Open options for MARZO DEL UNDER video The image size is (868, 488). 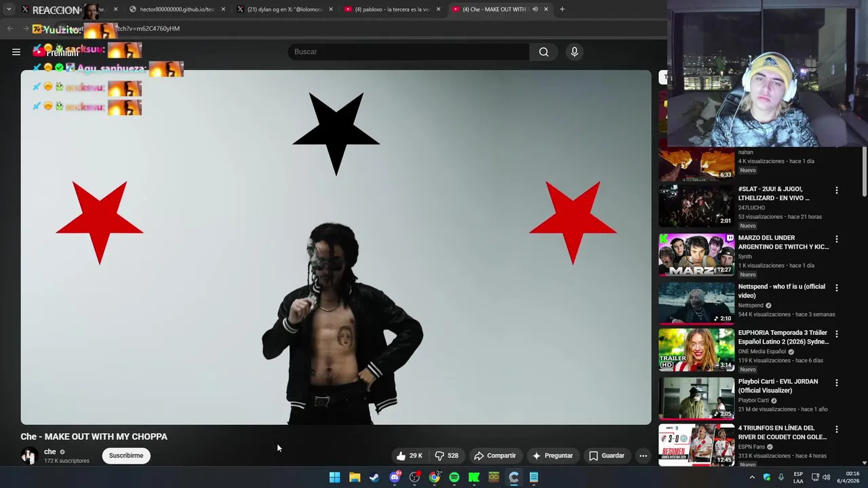coord(836,239)
